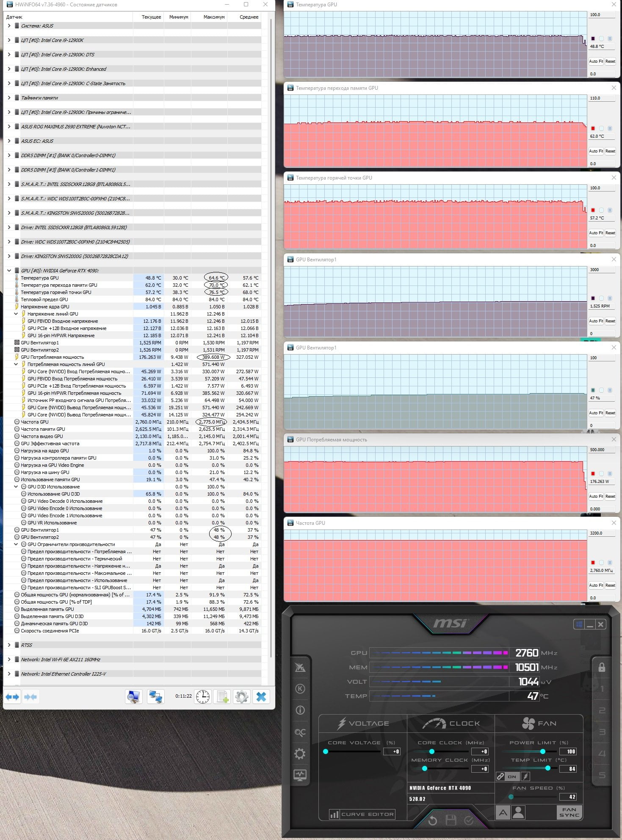Screen dimensions: 622x840
Task: Click the save floppy-disk icon in Afterburner
Action: [451, 821]
